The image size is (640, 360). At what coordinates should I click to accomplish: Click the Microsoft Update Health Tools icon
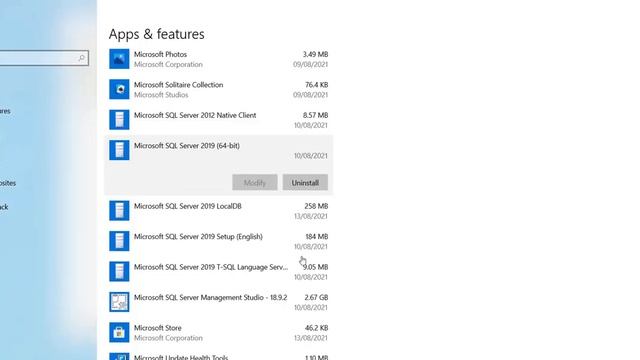coord(119,356)
